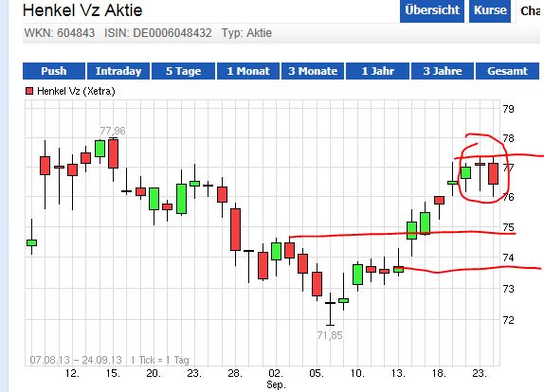Click the 75 price axis label
Image resolution: width=544 pixels, height=392 pixels.
click(508, 227)
